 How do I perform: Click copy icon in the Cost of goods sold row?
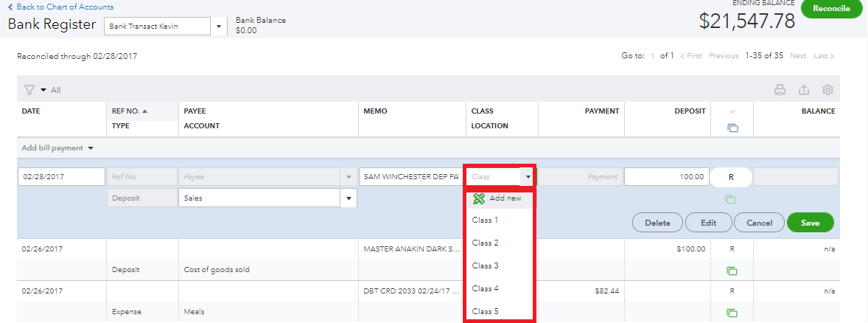[x=732, y=271]
